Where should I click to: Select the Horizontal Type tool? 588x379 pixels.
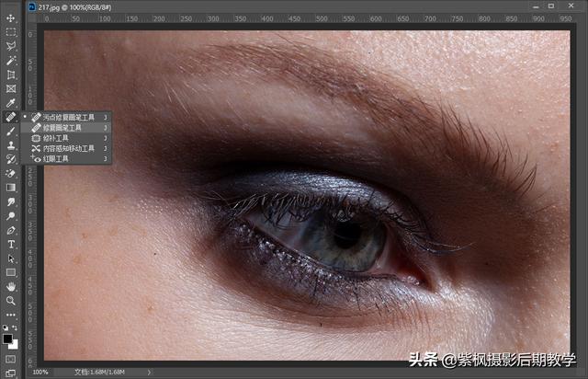(11, 245)
